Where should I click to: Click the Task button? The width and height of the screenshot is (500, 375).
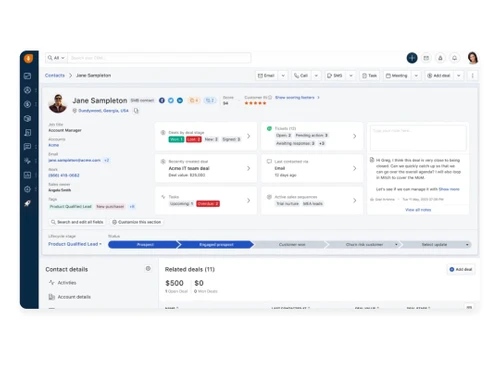click(x=369, y=76)
